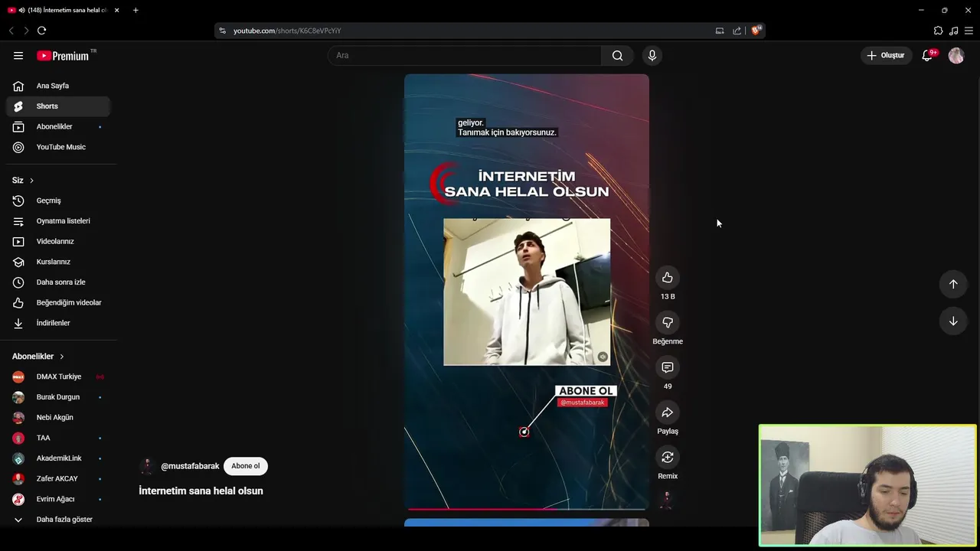
Task: Go to next short with down arrow
Action: pyautogui.click(x=953, y=321)
